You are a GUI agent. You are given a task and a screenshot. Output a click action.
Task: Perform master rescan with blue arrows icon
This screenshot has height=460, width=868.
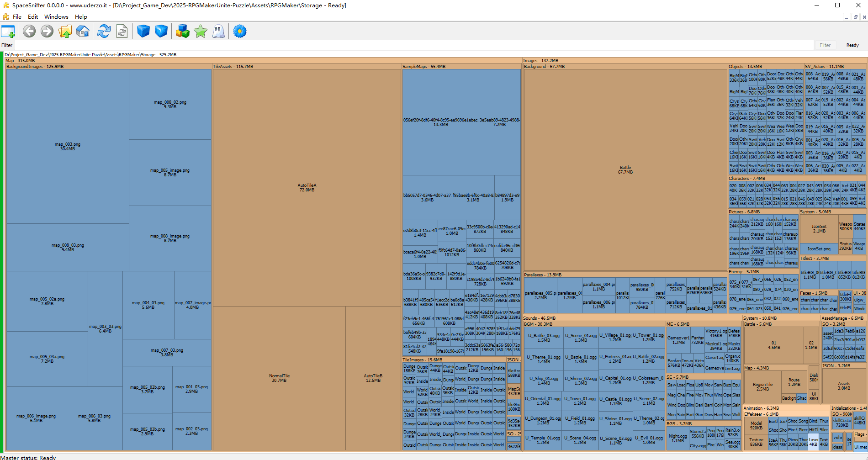104,31
